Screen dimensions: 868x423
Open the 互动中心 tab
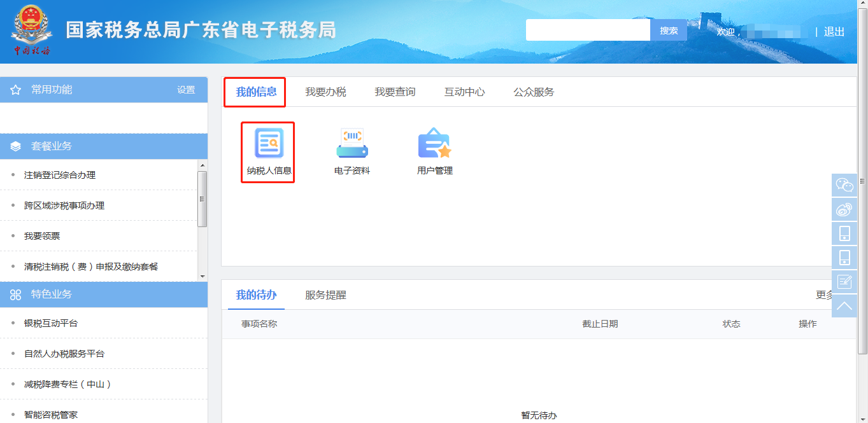point(464,92)
